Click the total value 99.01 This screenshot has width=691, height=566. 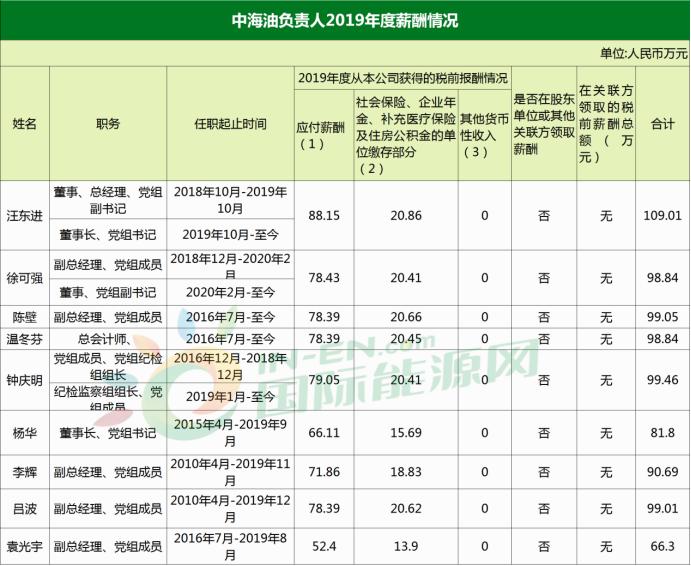[x=662, y=509]
